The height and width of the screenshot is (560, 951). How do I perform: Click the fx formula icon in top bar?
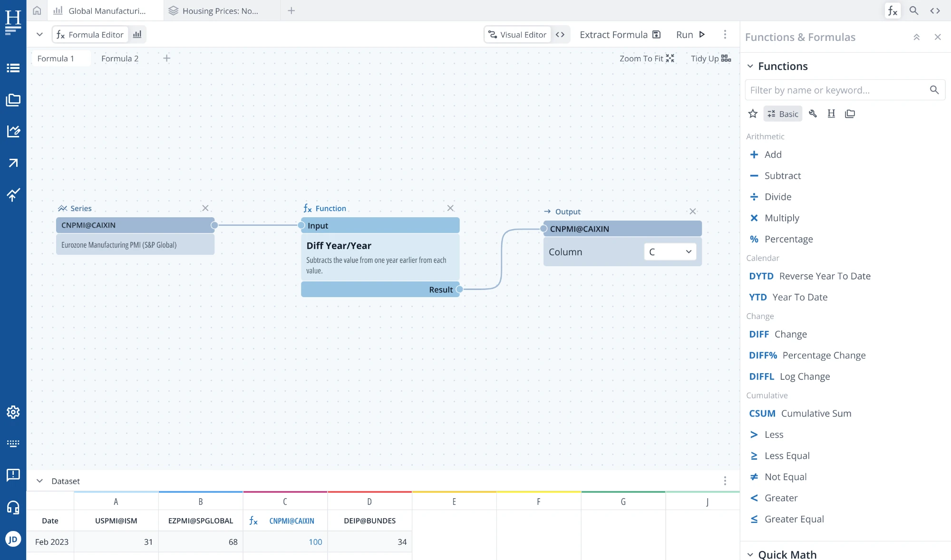pyautogui.click(x=893, y=10)
